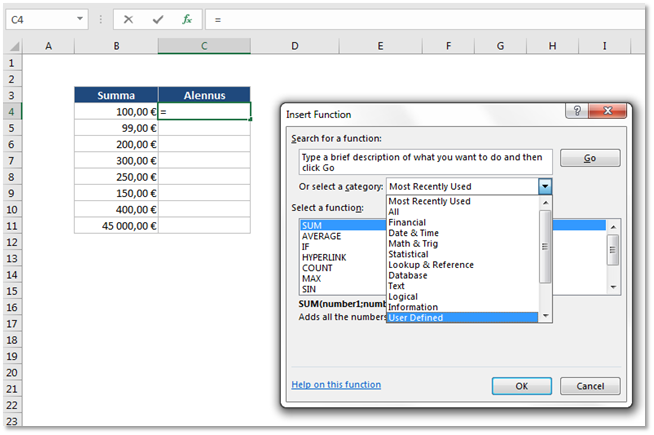Collapse the category dropdown arrow

(545, 186)
